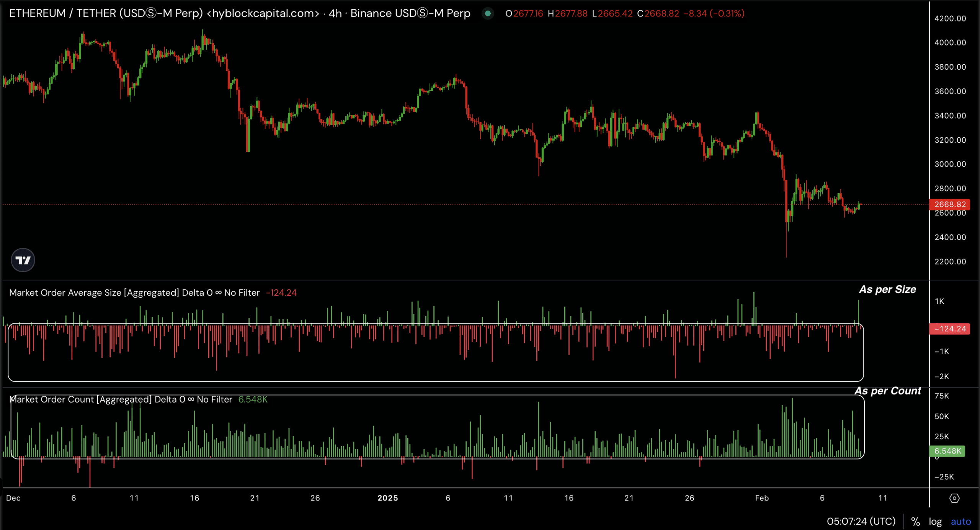Toggle the auto scale option

(x=960, y=522)
